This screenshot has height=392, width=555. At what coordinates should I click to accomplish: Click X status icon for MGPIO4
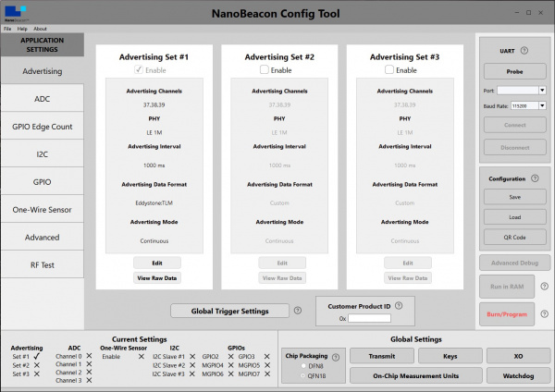tap(230, 365)
